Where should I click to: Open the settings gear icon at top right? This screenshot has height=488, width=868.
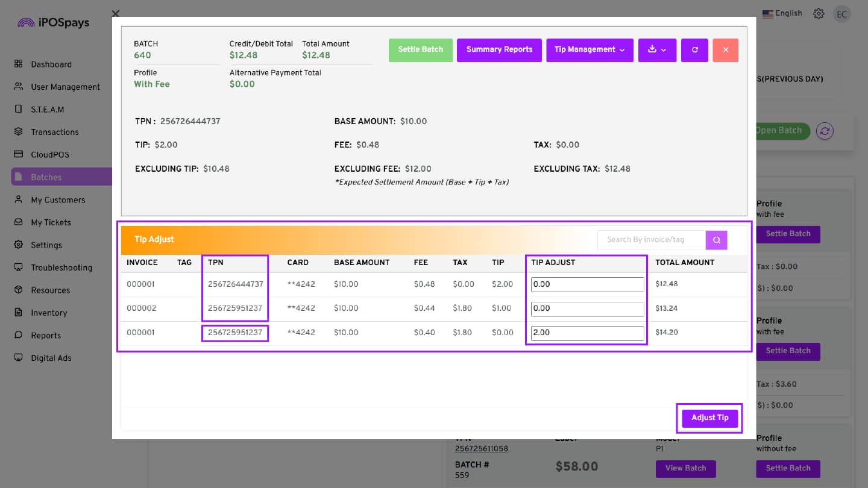819,14
